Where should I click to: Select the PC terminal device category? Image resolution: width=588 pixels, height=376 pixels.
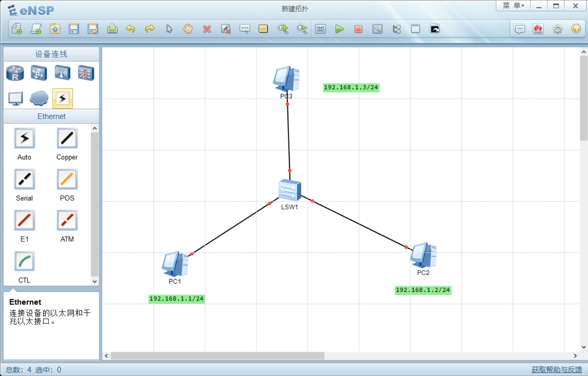pyautogui.click(x=16, y=99)
